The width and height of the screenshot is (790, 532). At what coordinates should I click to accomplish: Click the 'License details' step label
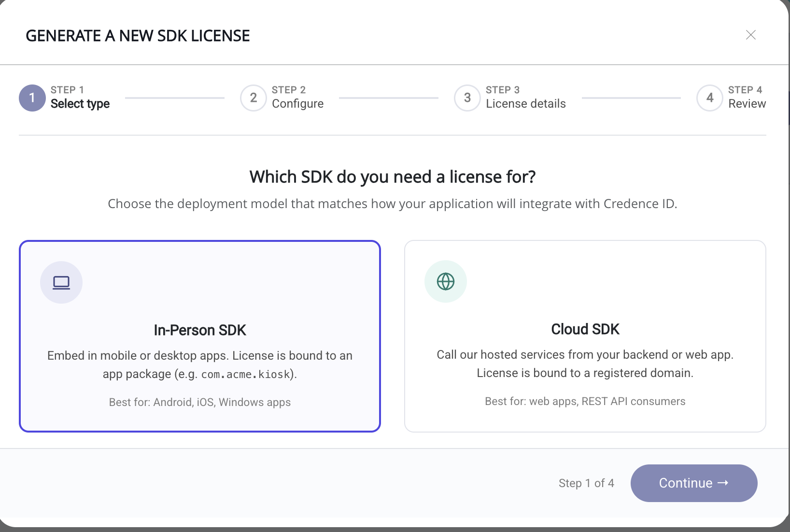click(526, 104)
